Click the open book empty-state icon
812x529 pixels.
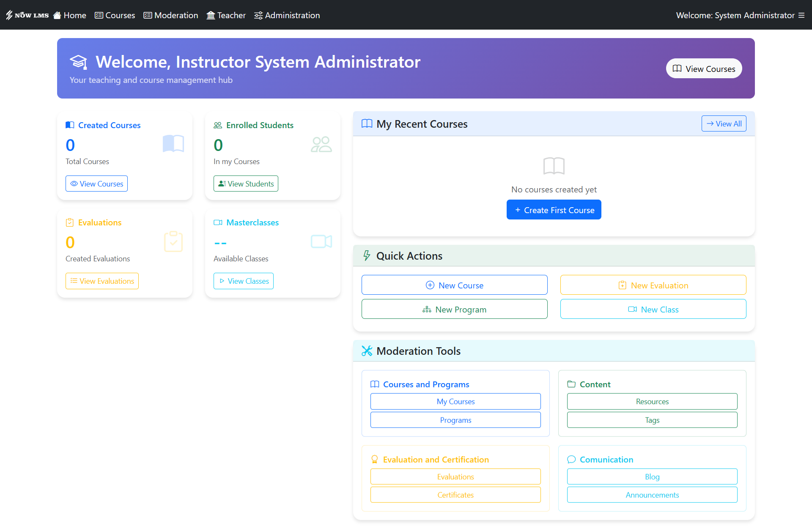[x=554, y=166]
